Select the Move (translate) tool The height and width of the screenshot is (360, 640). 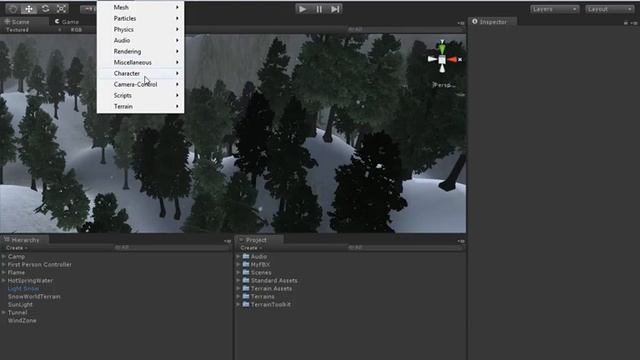(29, 9)
